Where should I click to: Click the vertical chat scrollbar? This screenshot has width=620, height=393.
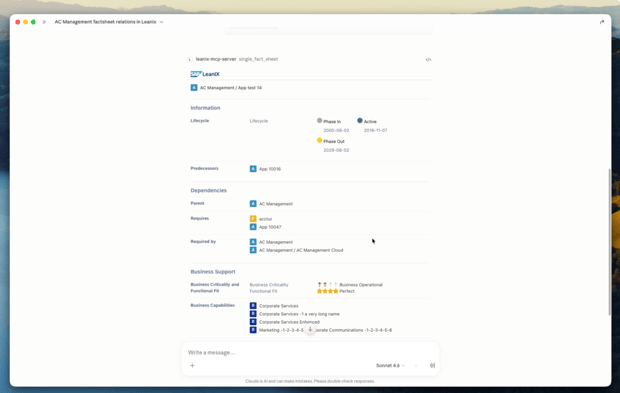point(609,241)
